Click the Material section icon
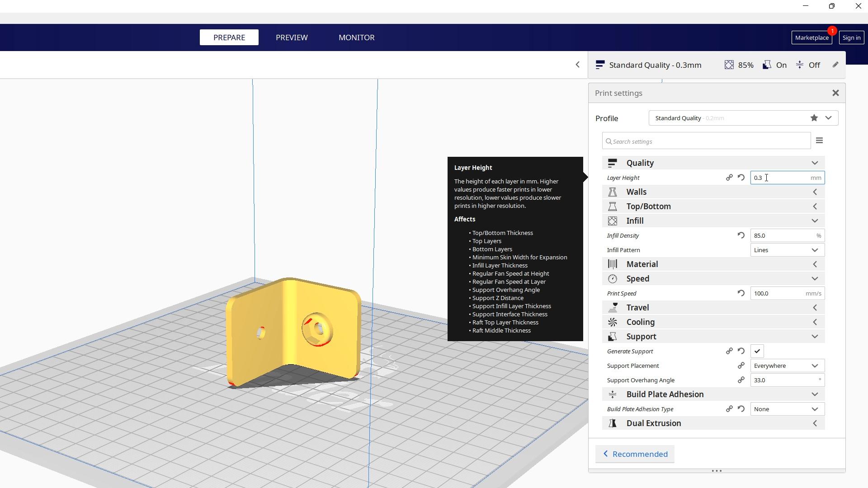The width and height of the screenshot is (868, 488). coord(613,264)
